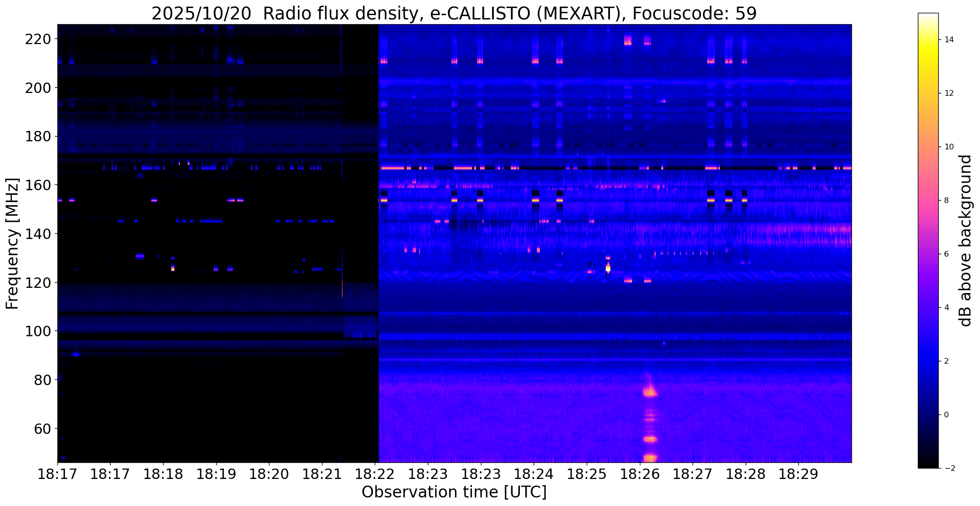Click the 18:25 time tick label

(x=587, y=474)
